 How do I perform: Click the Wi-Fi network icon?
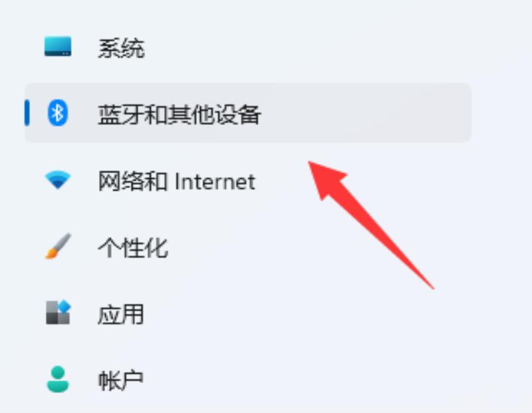[58, 180]
